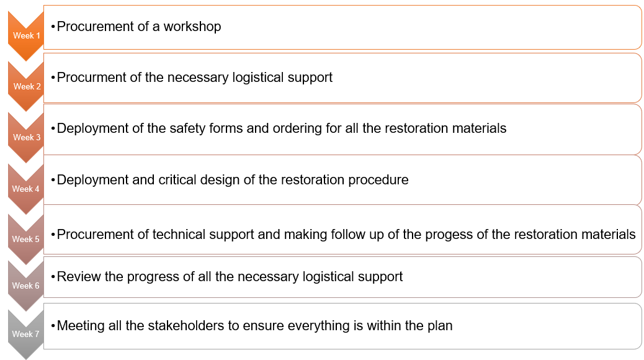644x360 pixels.
Task: Select the Week 4 chevron
Action: point(26,189)
